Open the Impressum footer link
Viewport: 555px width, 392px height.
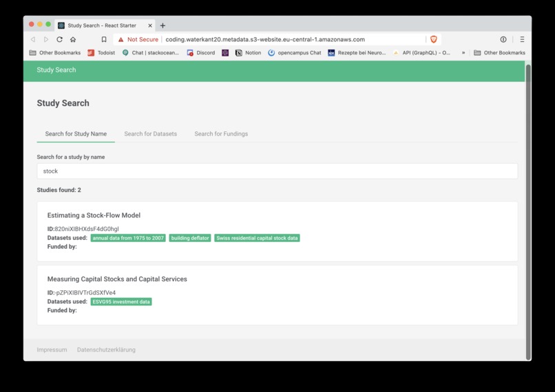[x=52, y=349]
